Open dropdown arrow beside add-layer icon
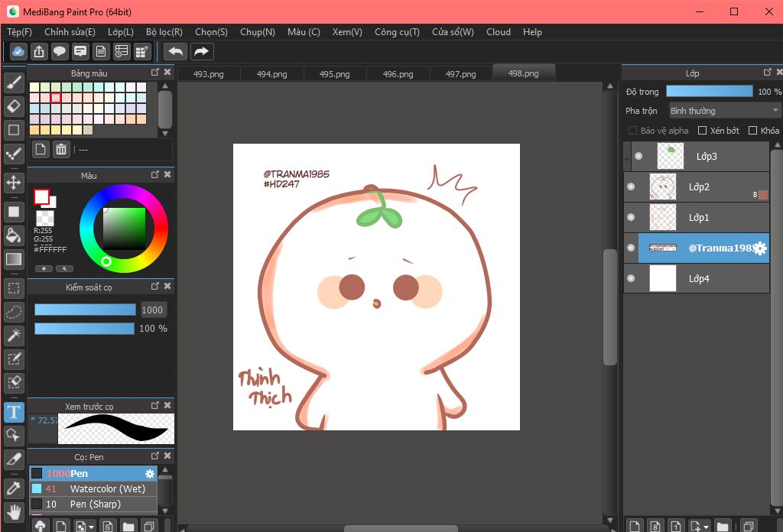This screenshot has width=783, height=532. coord(706,527)
